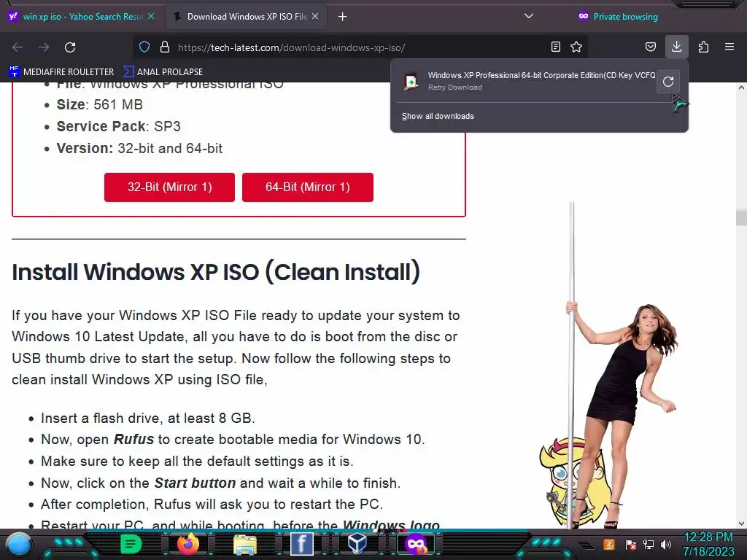Screen dimensions: 747x560
Task: Click the bold word Rufus
Action: click(x=133, y=439)
